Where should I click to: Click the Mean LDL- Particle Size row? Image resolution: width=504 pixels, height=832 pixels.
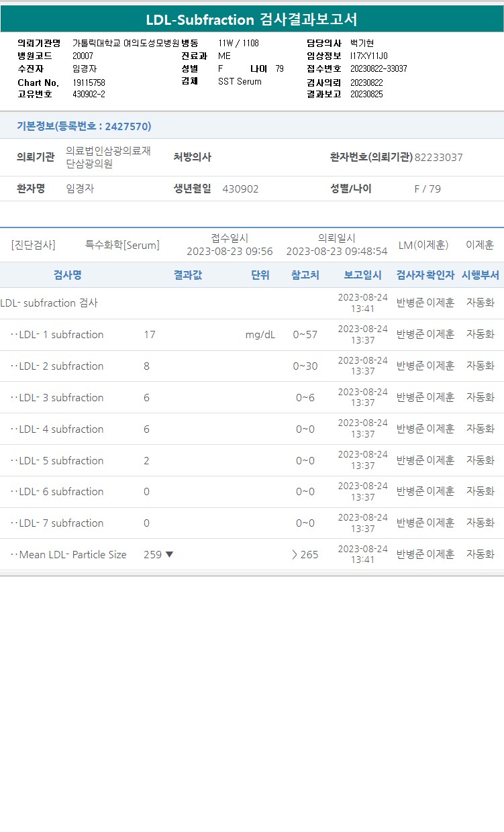(x=252, y=554)
